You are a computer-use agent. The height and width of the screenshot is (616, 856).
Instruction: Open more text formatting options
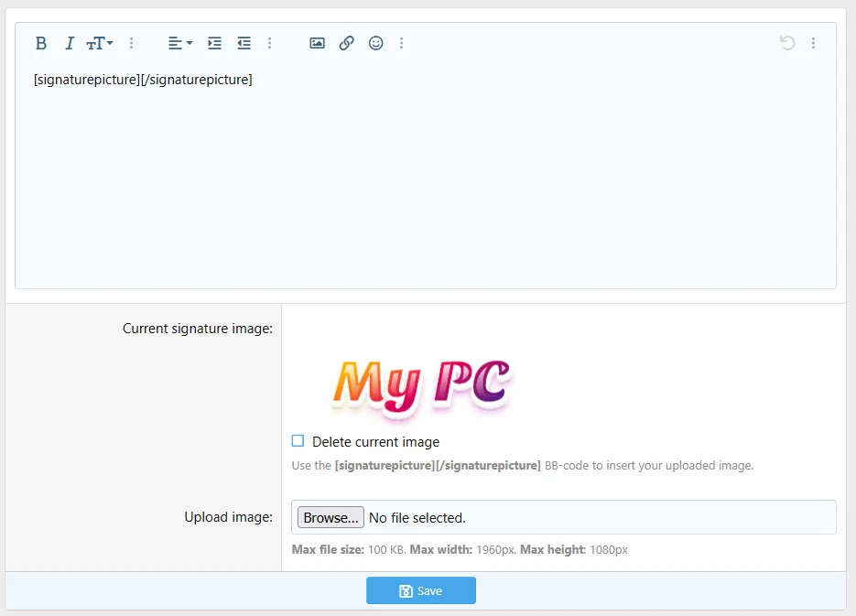[132, 43]
